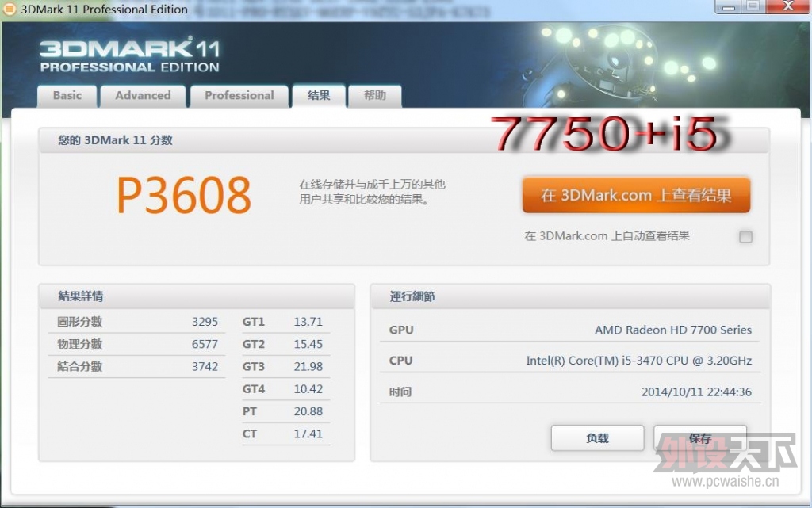
Task: Click the combined score value 3742
Action: pos(205,366)
